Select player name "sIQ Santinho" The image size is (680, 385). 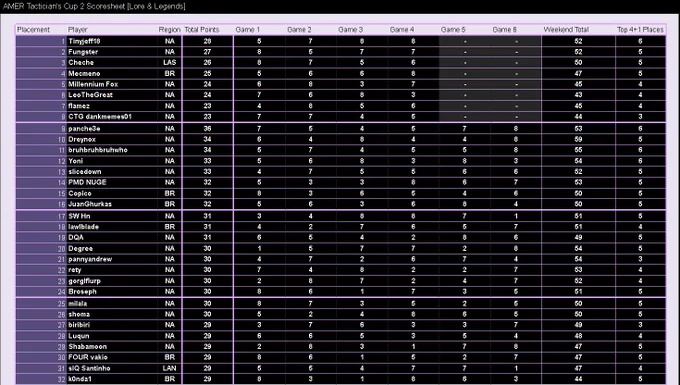click(x=89, y=369)
